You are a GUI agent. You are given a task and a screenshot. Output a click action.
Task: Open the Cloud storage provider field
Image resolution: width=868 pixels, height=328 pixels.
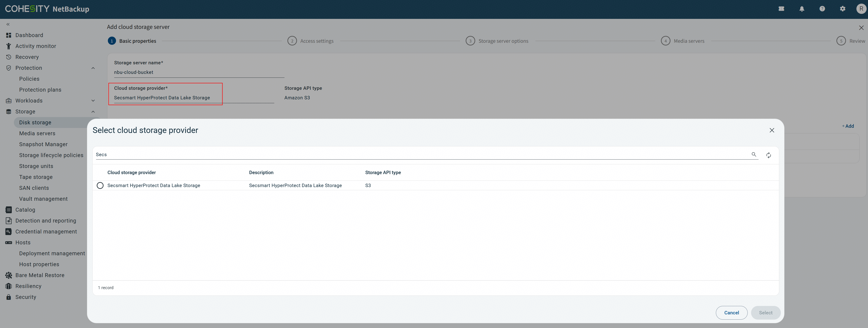pyautogui.click(x=194, y=98)
